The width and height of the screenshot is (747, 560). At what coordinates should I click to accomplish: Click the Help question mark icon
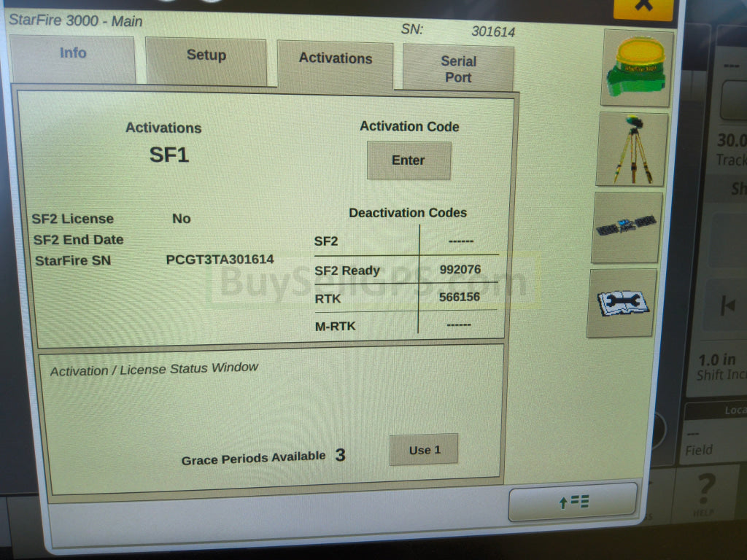705,493
